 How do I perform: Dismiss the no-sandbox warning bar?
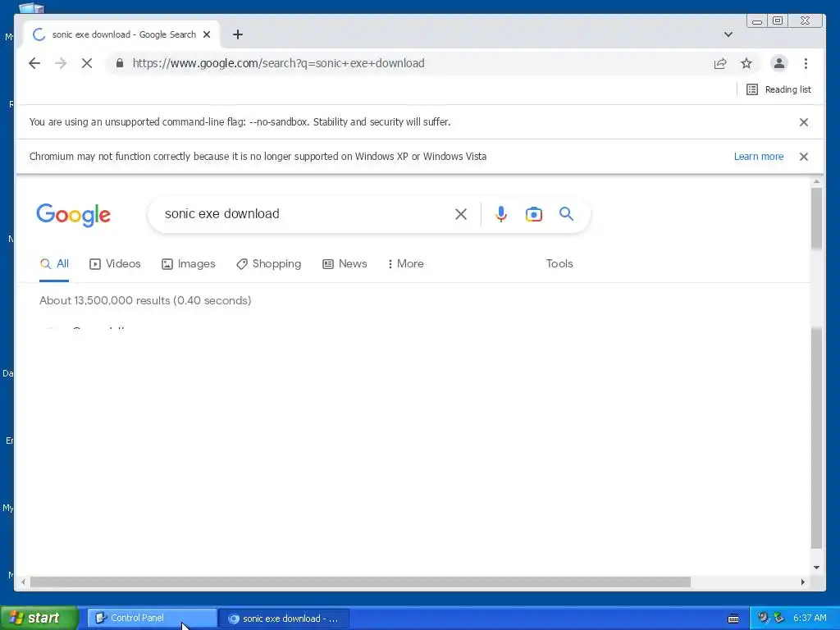[804, 122]
